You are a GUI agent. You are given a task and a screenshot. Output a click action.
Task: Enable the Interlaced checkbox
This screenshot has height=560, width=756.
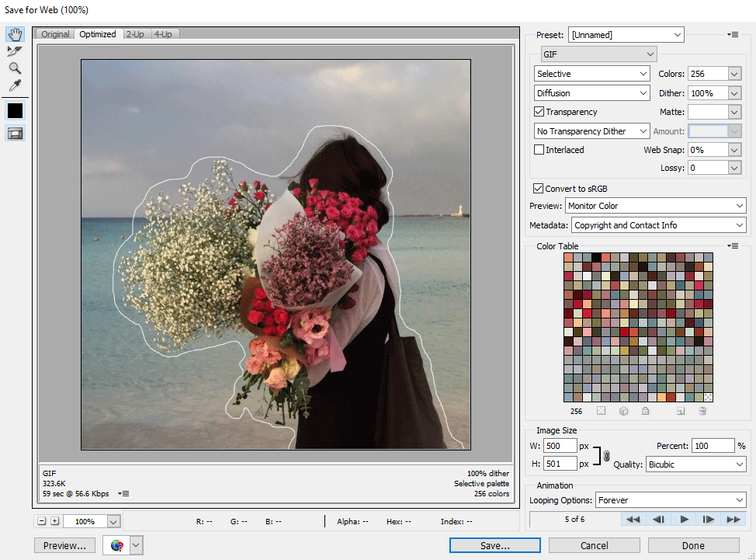click(539, 150)
